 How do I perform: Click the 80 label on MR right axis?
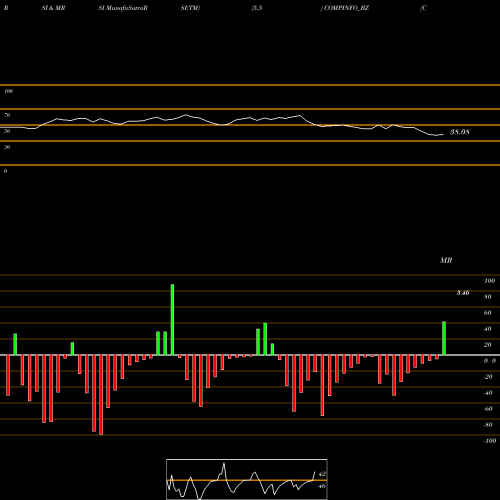[x=488, y=297]
